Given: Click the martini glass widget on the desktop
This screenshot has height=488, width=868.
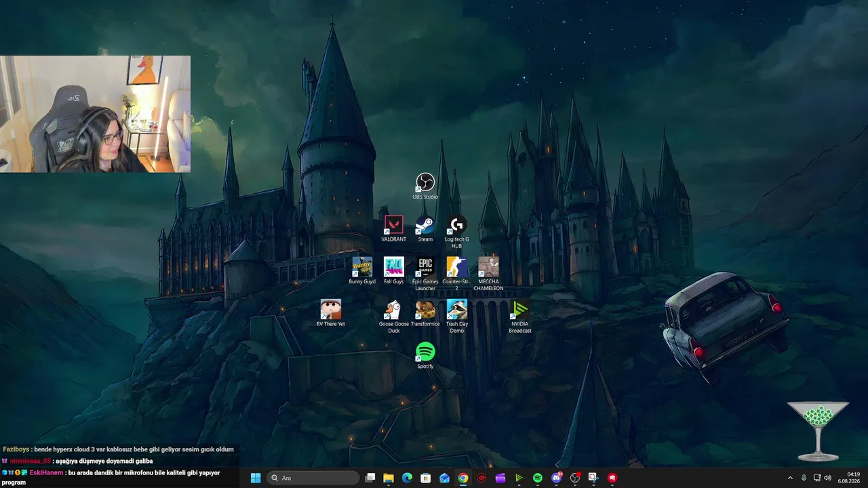Looking at the screenshot, I should [x=818, y=431].
